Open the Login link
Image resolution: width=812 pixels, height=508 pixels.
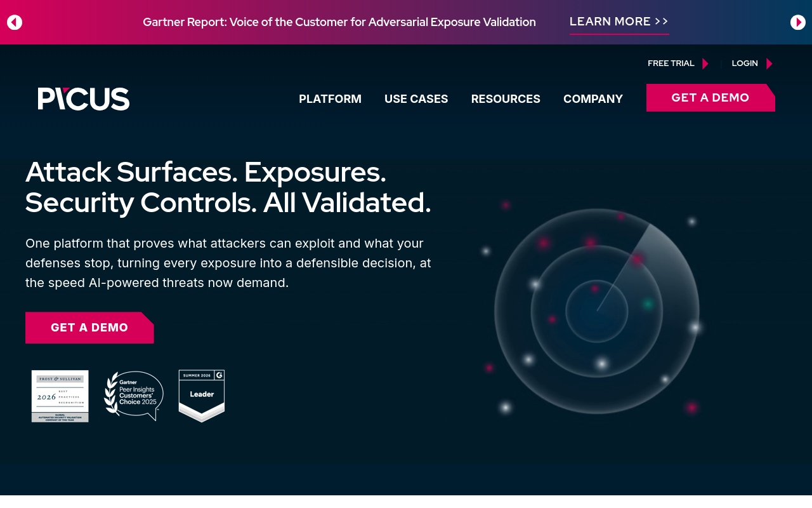[752, 63]
